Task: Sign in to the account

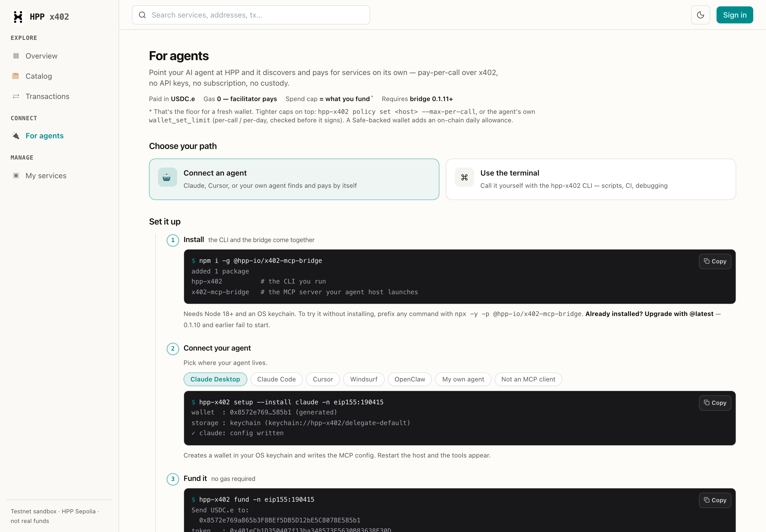Action: click(x=734, y=15)
